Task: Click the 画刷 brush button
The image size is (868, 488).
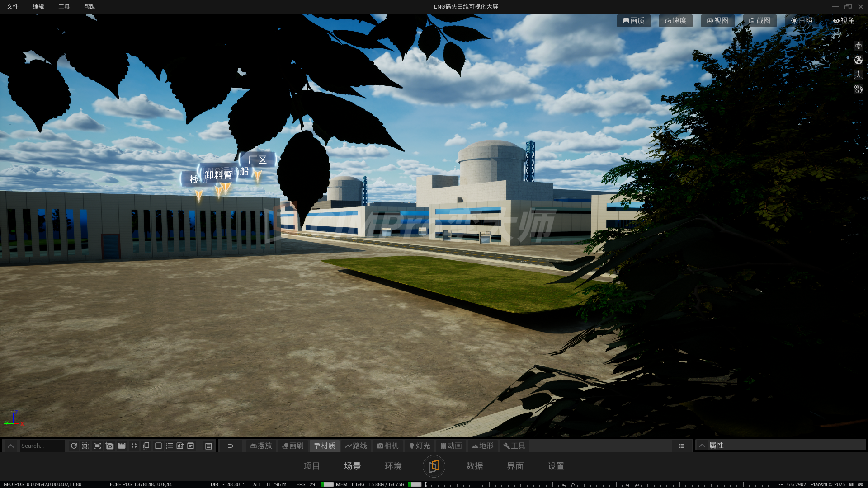Action: pyautogui.click(x=293, y=446)
